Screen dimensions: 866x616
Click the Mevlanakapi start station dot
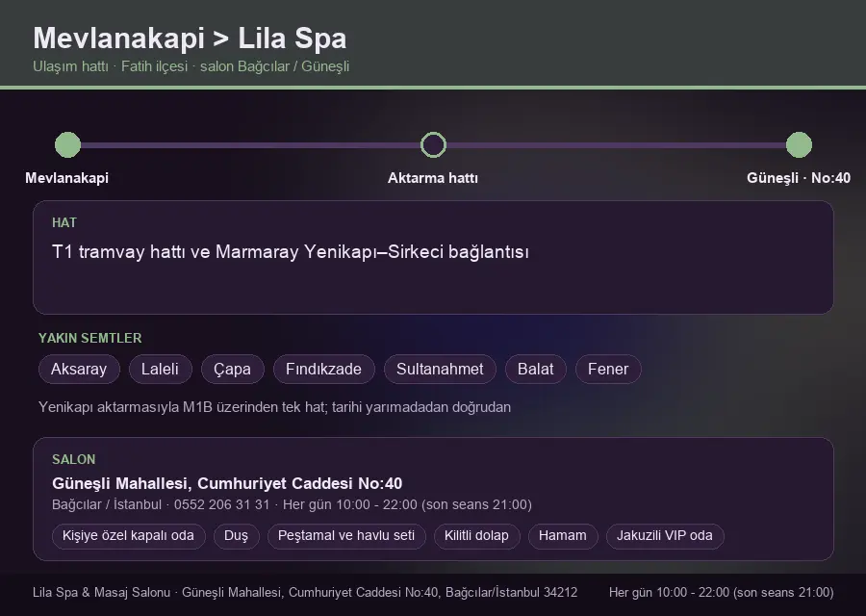click(x=68, y=144)
